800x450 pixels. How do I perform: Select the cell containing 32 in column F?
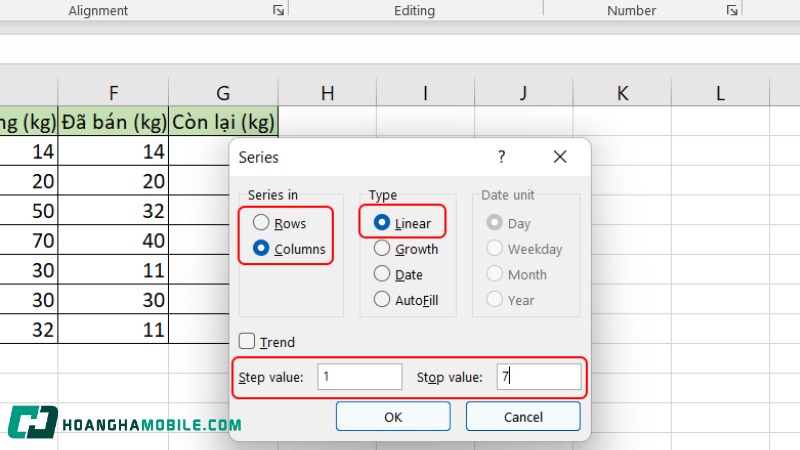pyautogui.click(x=113, y=210)
